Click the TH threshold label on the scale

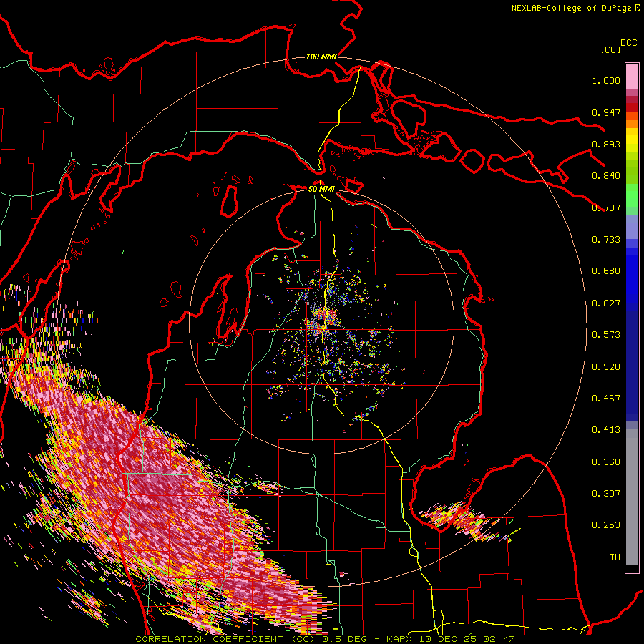[x=615, y=557]
